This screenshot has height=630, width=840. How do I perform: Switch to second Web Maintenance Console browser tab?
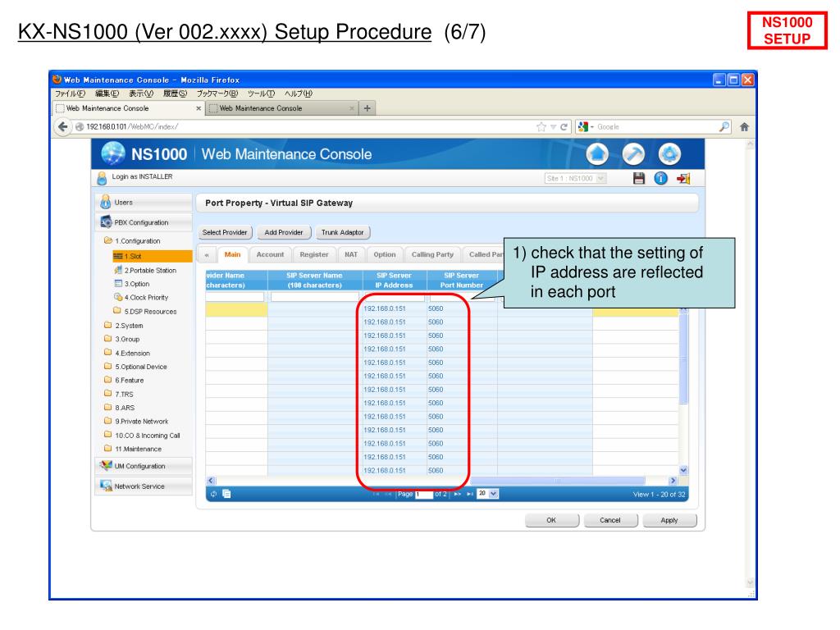pos(282,108)
